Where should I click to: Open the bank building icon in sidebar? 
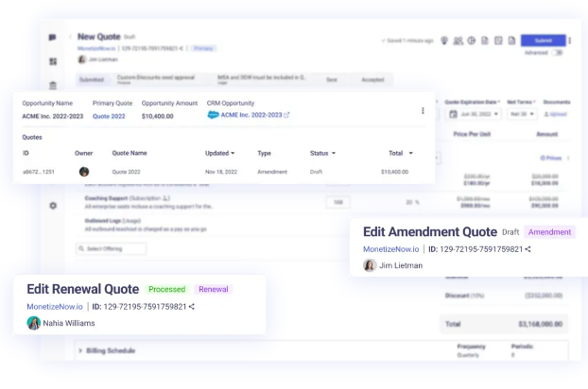tap(53, 85)
